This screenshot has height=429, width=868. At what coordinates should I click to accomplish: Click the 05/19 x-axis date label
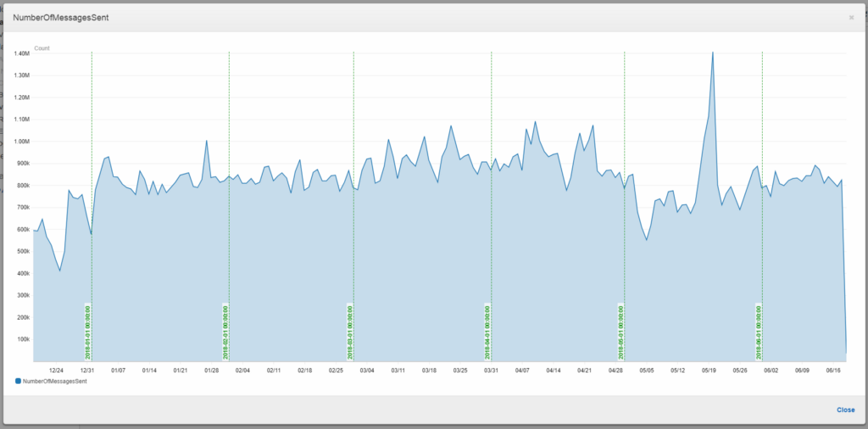(x=709, y=370)
